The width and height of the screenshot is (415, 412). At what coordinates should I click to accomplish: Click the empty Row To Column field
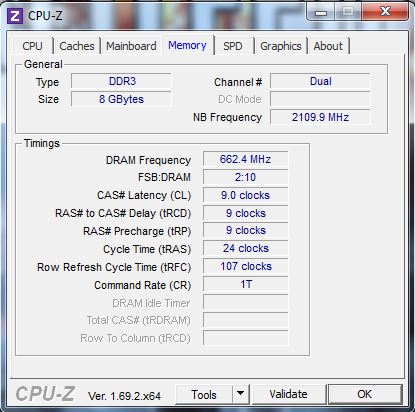point(246,338)
